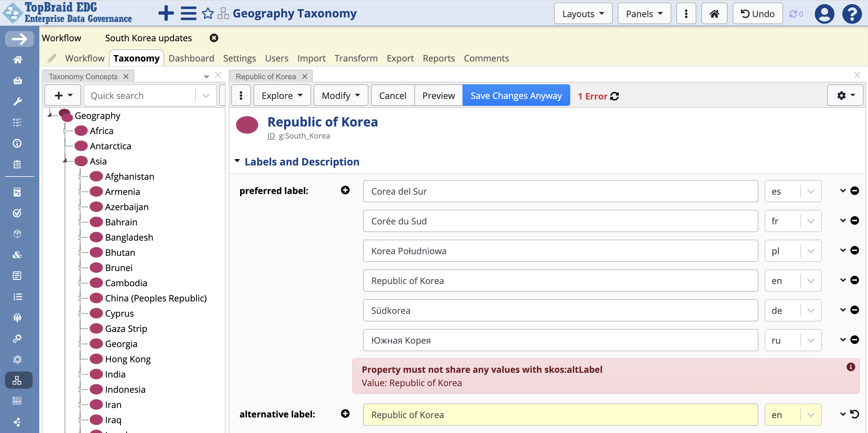Click the 1 Error link
The width and height of the screenshot is (868, 433).
(592, 96)
